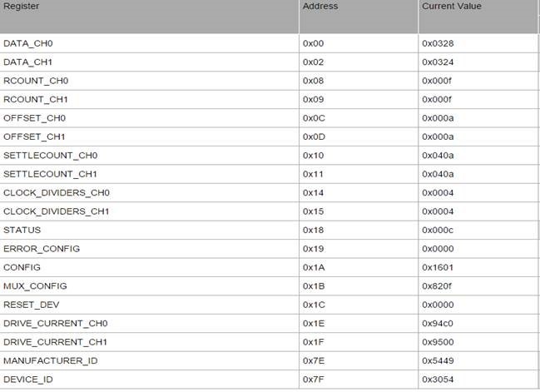The height and width of the screenshot is (392, 540).
Task: Click DRIVE_CURRENT_CH0 value 0x94c0
Action: click(438, 324)
